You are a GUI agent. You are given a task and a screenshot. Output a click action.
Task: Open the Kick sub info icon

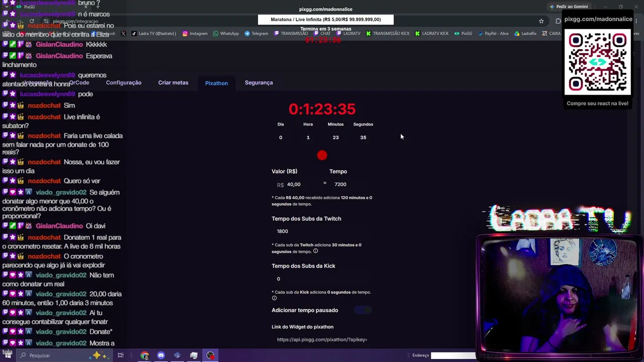click(x=274, y=298)
